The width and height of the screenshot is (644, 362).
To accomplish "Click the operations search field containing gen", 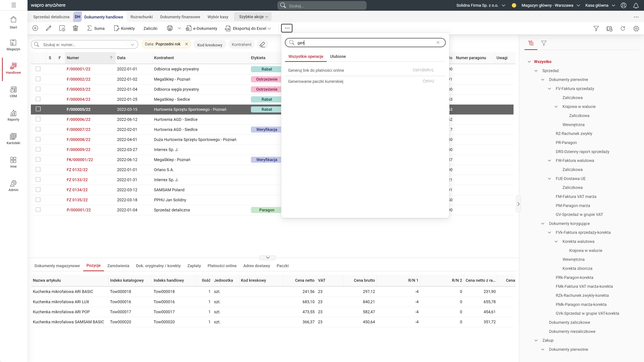I will click(365, 43).
